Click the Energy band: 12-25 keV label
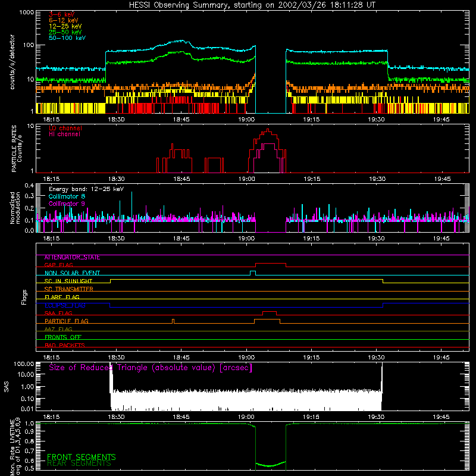 point(86,189)
